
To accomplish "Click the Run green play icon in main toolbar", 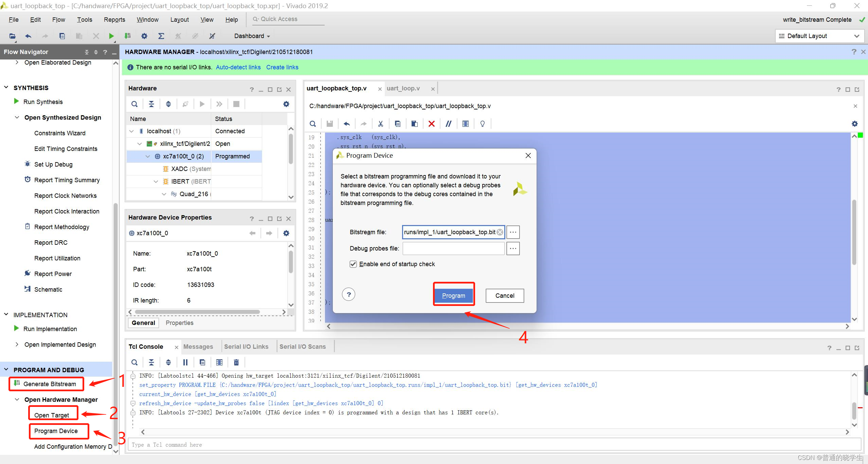I will (111, 36).
